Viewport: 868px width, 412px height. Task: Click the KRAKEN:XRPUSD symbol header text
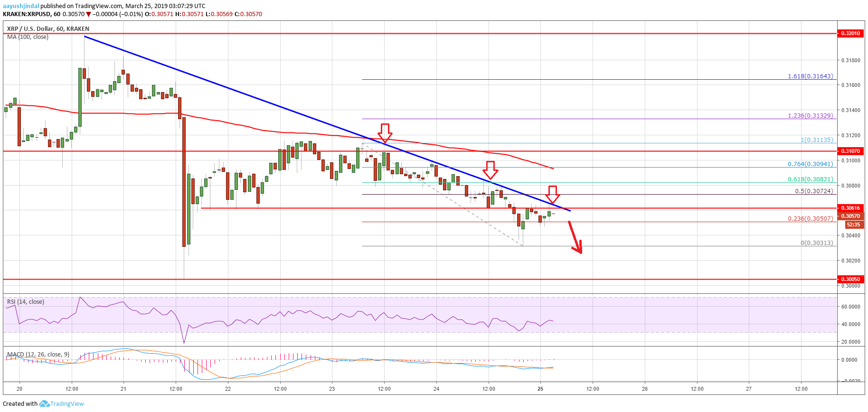coord(27,14)
